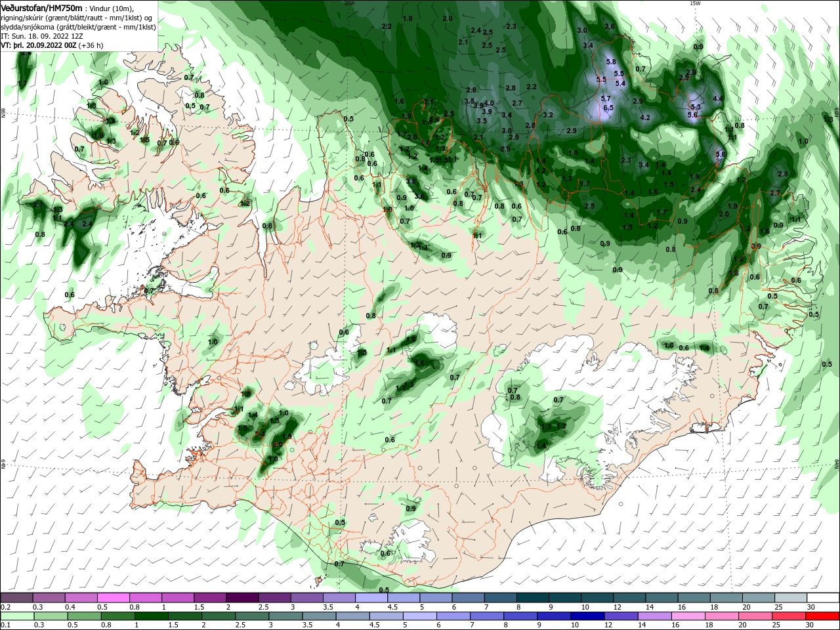
Task: Pick the light grey 25 swatch in snow legend
Action: (x=791, y=598)
